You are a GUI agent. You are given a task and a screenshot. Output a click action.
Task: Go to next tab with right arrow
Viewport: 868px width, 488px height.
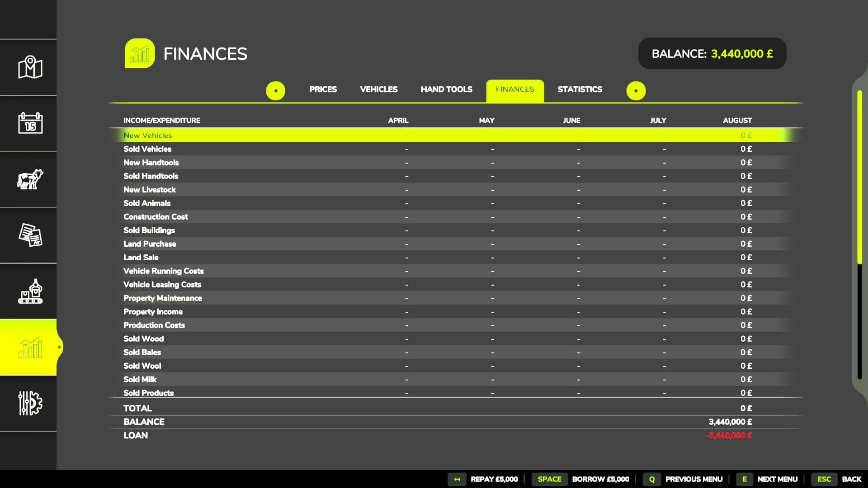click(x=636, y=90)
